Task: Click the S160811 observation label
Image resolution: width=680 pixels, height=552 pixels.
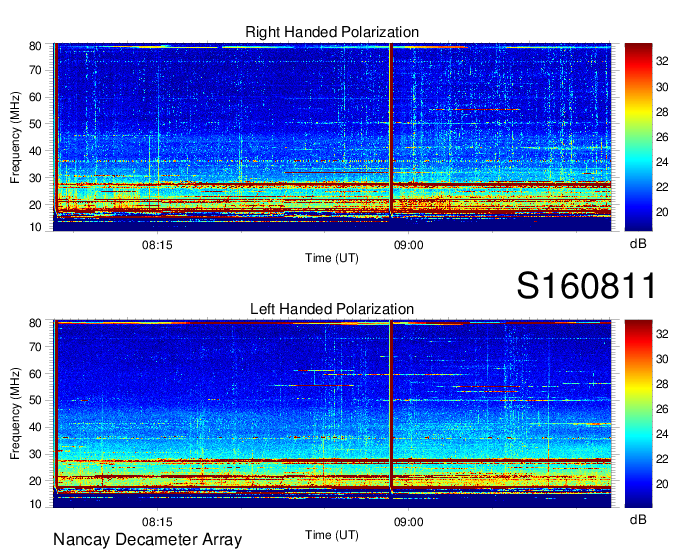Action: pos(586,286)
